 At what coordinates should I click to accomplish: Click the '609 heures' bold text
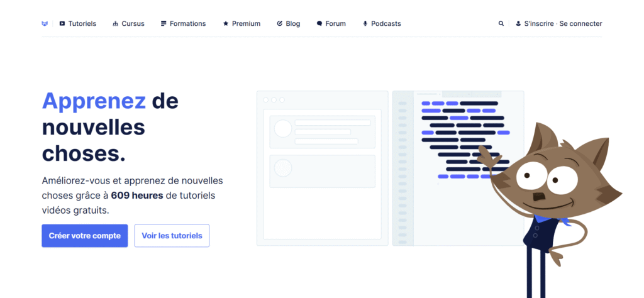pos(137,196)
